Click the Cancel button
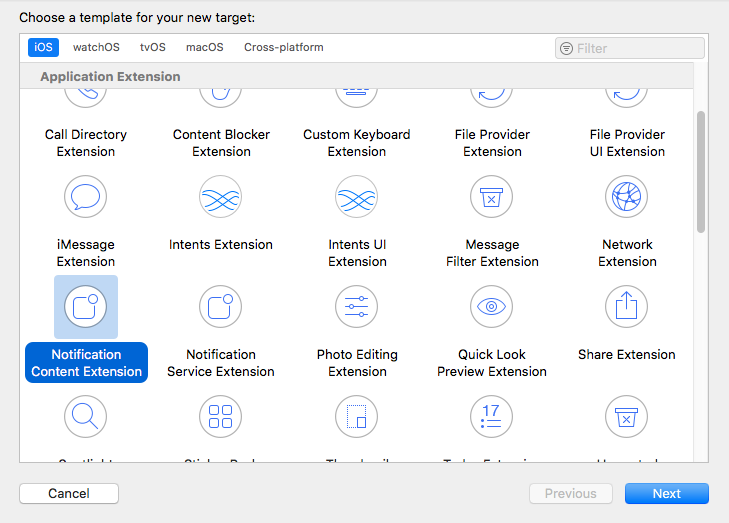 [69, 493]
